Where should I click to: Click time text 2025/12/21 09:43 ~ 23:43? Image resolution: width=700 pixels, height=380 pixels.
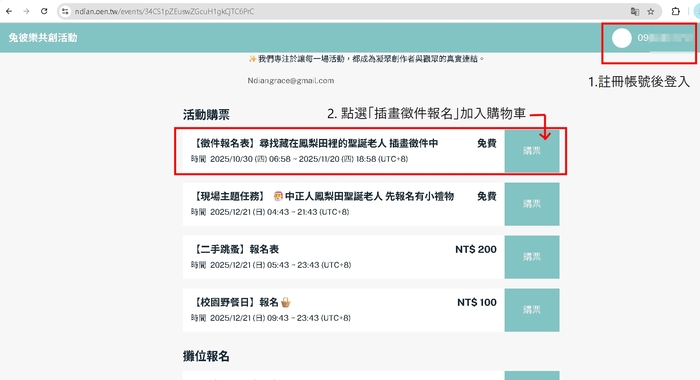click(271, 318)
